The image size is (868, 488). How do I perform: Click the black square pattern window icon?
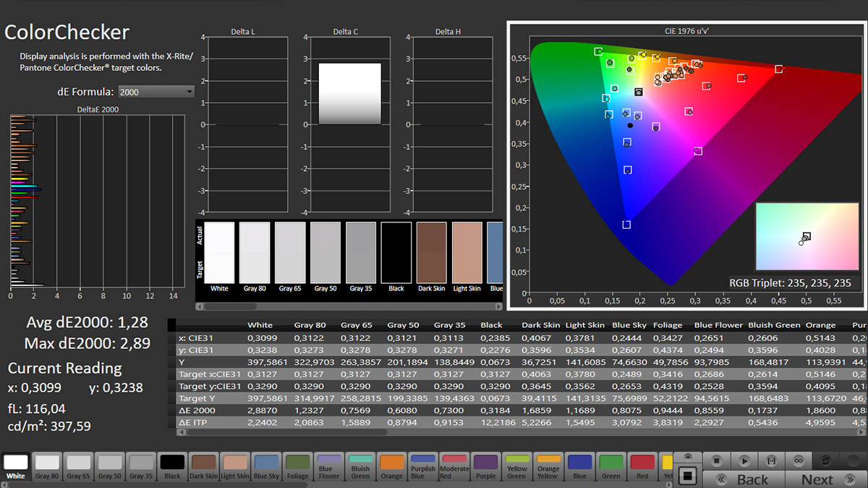(x=688, y=476)
